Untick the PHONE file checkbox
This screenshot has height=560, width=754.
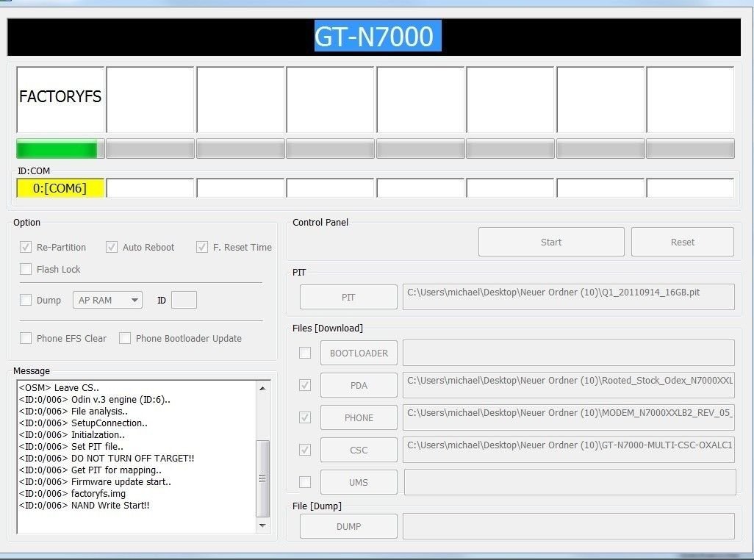305,417
